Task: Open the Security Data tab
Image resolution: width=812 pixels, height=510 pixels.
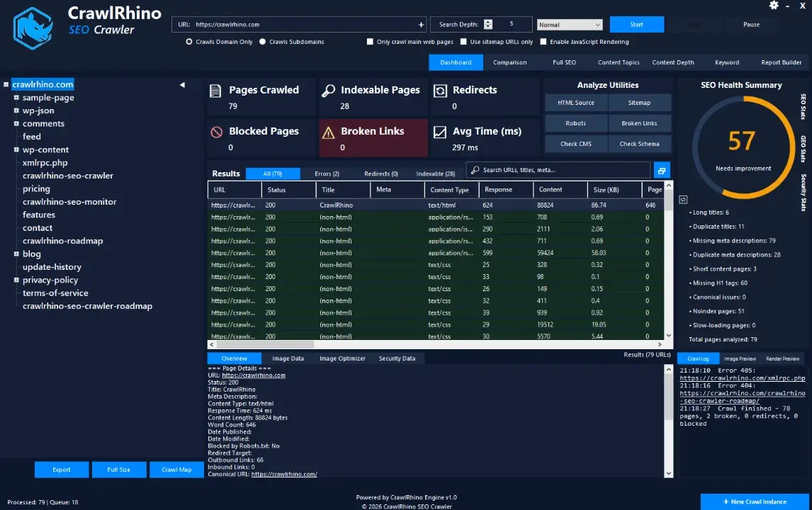Action: [x=397, y=358]
